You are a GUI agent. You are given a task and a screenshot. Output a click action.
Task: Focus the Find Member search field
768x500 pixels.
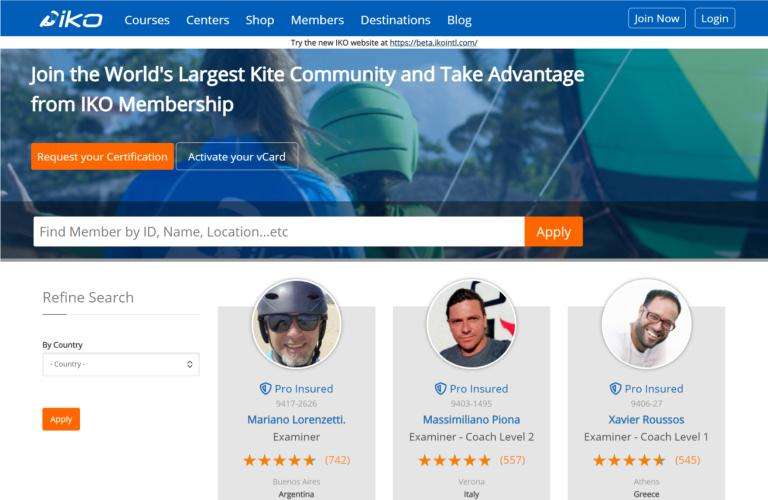click(x=279, y=232)
